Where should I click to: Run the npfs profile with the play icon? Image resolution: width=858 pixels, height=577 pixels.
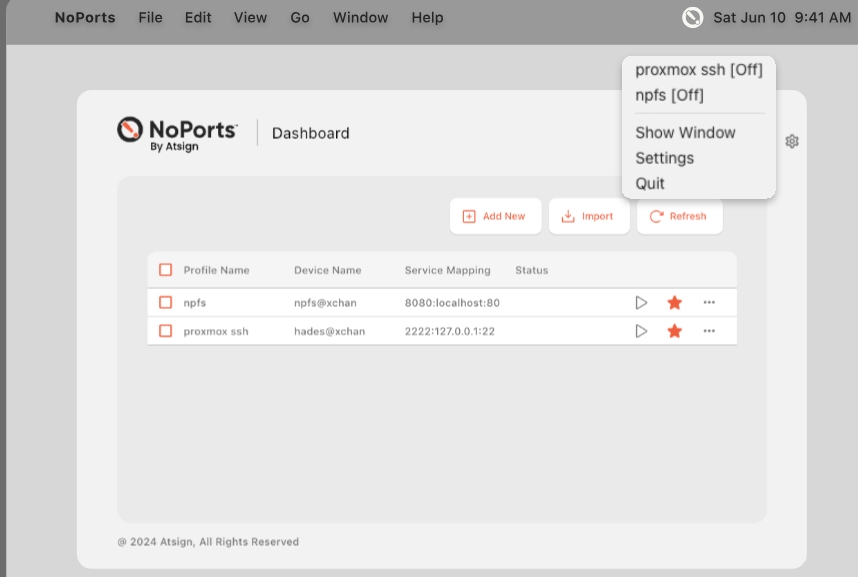[x=641, y=302]
